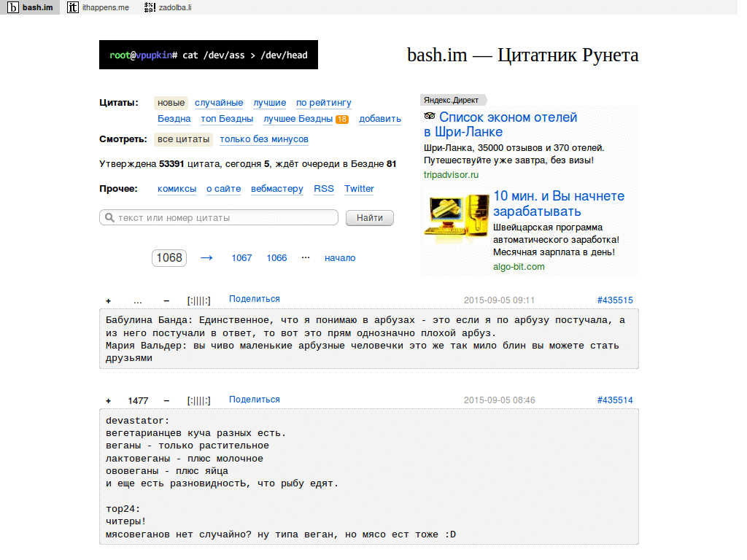Open the комиксы link

tap(177, 189)
